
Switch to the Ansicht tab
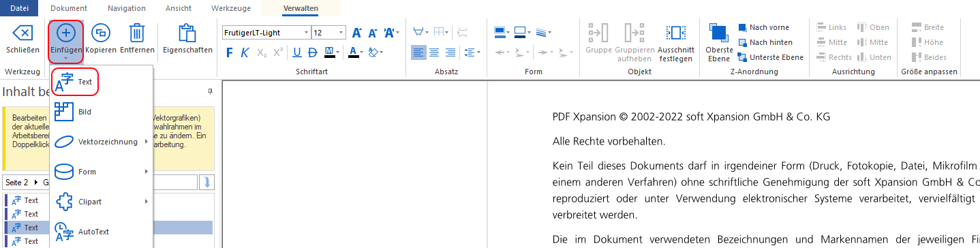179,8
